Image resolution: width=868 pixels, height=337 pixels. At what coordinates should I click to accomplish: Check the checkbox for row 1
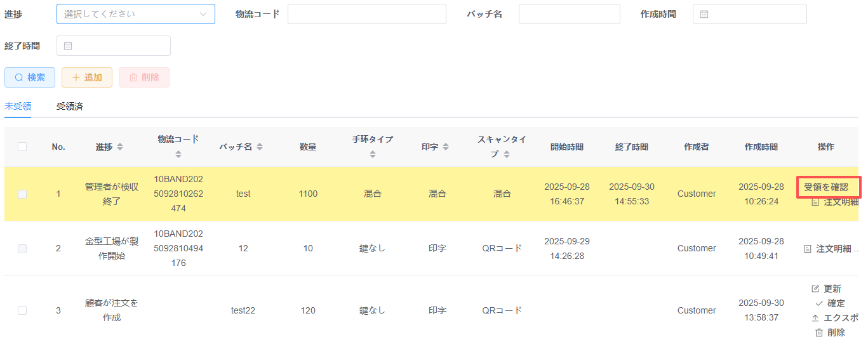pyautogui.click(x=22, y=194)
